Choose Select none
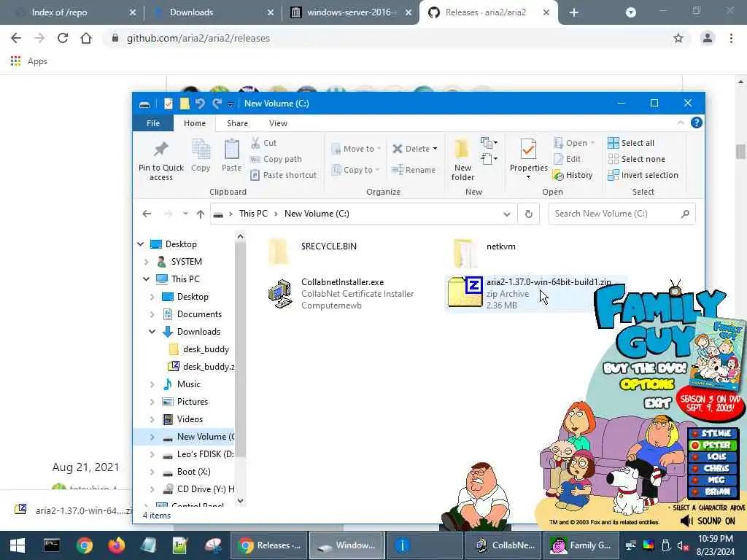The height and width of the screenshot is (560, 747). tap(636, 159)
